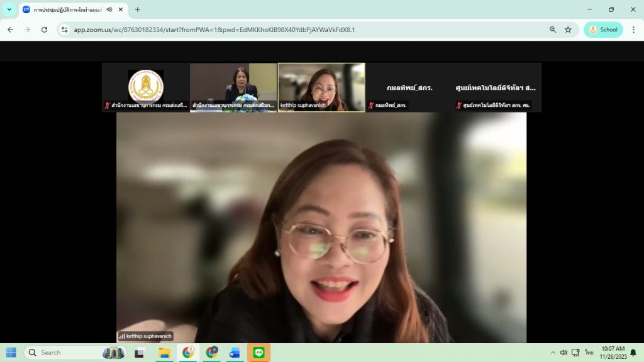Open Chrome's three-dot menu

tap(633, 30)
